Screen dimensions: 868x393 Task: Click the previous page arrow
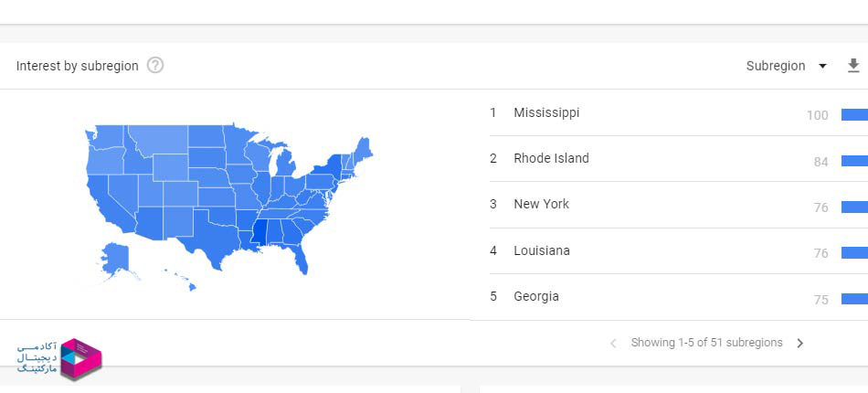(613, 344)
